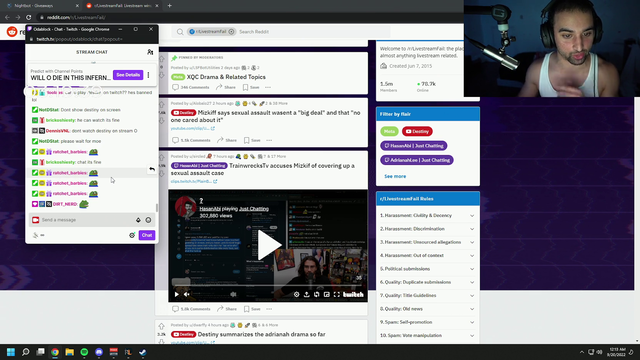Open chat settings gear icon
This screenshot has height=360, width=640.
coord(132,235)
